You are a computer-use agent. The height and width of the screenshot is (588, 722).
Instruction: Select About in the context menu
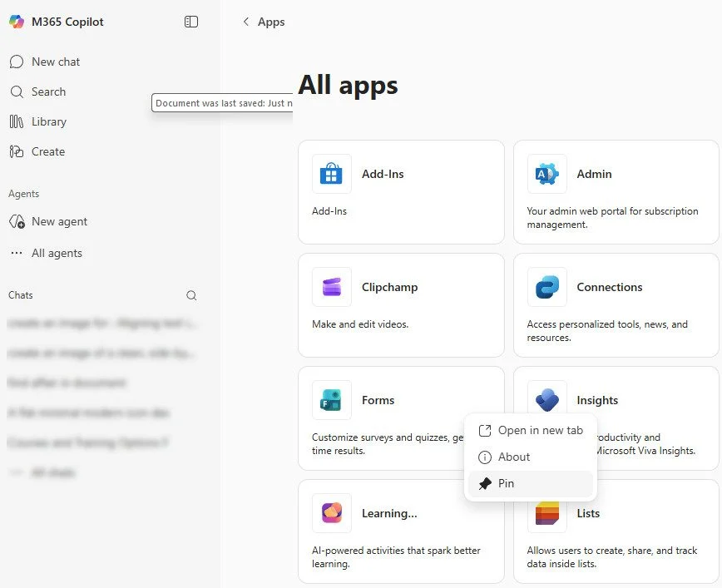click(531, 457)
